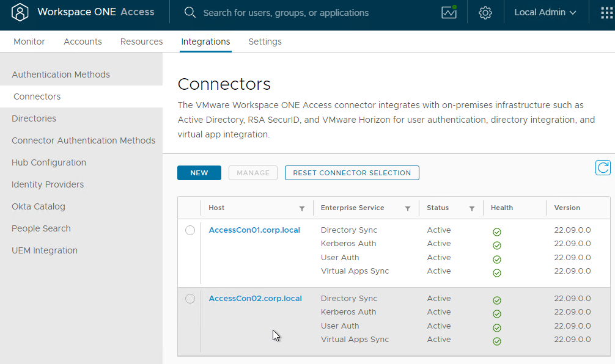
Task: Click AccessCon01 Virtual Apps Sync health checkmark
Action: click(497, 273)
